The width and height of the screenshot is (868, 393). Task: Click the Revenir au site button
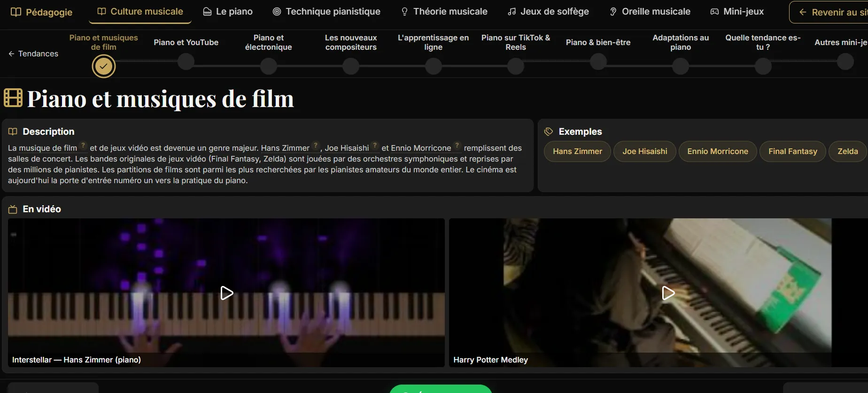pos(829,12)
